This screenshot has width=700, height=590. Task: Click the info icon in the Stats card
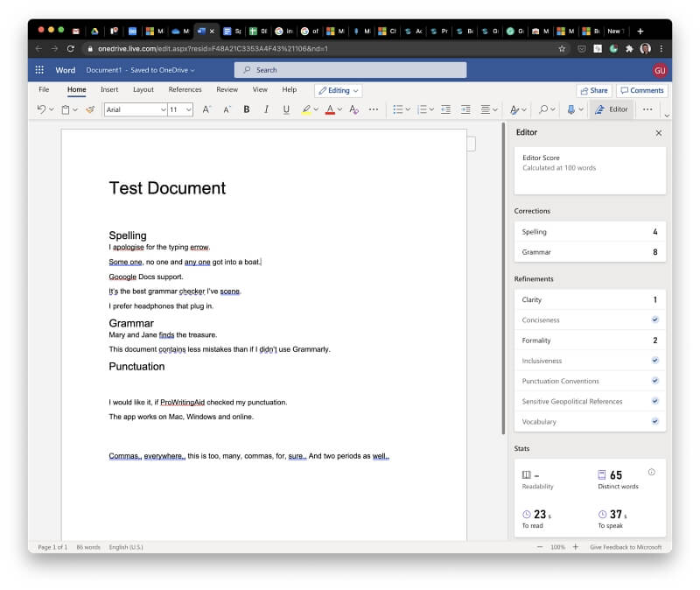652,472
